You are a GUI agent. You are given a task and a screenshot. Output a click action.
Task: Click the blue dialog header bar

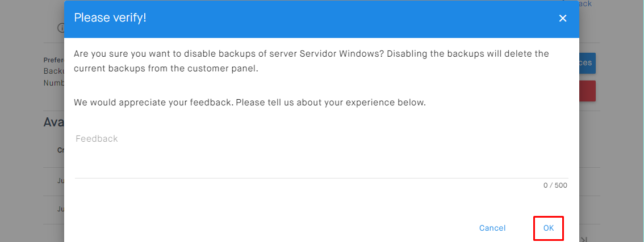(x=341, y=18)
